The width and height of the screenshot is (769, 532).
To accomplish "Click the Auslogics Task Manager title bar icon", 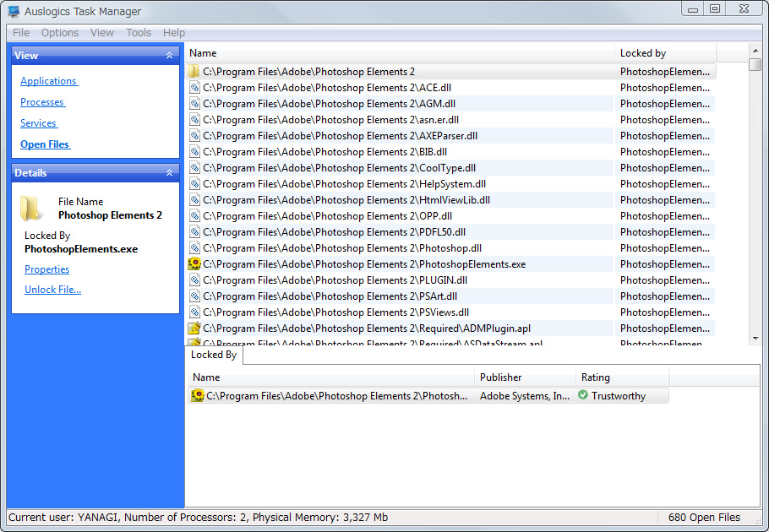I will [14, 11].
